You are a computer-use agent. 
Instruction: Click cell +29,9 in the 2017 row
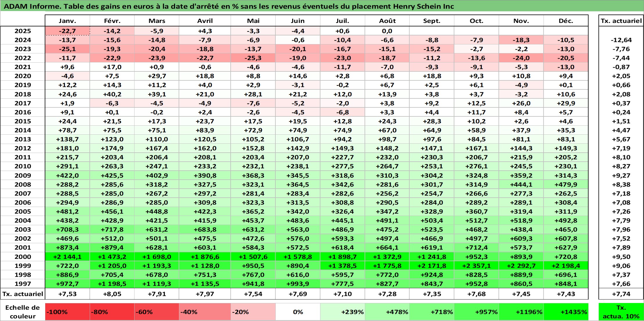pyautogui.click(x=566, y=103)
